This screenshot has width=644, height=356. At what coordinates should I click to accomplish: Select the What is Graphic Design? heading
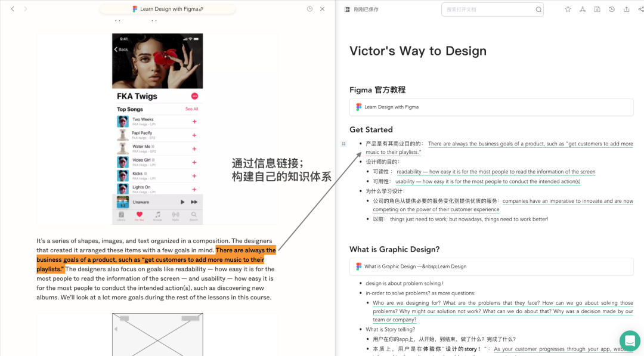coord(394,249)
